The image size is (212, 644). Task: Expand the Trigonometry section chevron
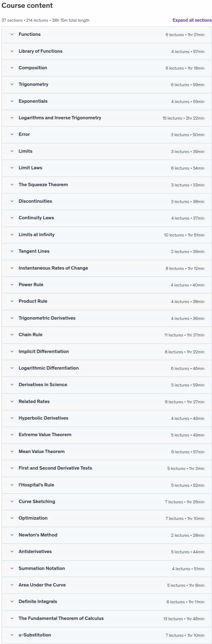(12, 84)
